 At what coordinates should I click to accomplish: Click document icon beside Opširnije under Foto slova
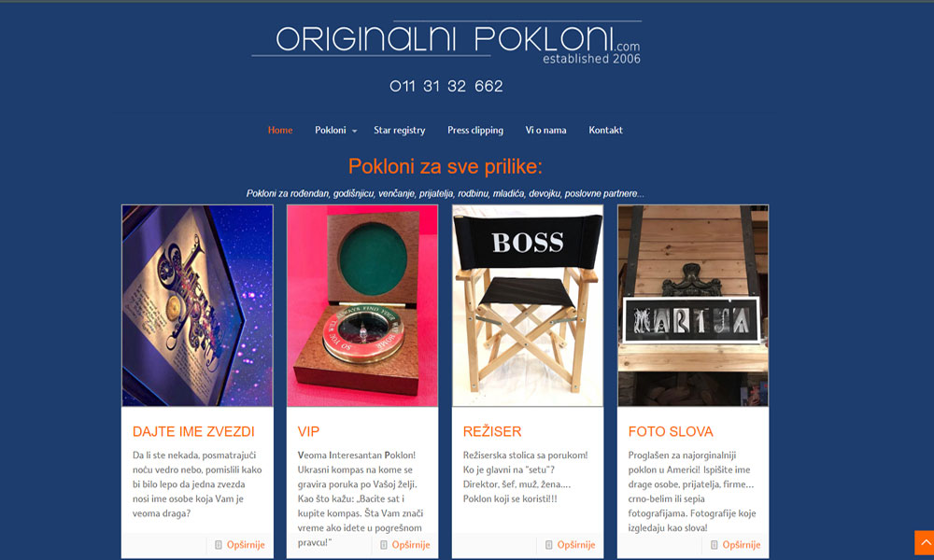tap(715, 544)
